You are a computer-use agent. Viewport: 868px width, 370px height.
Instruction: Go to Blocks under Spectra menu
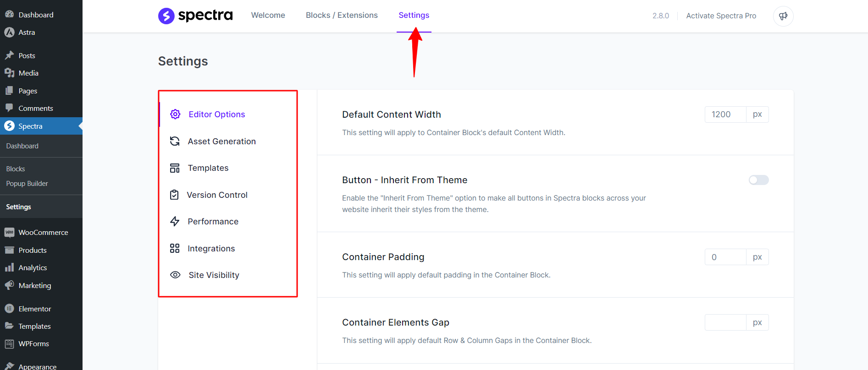[16, 169]
